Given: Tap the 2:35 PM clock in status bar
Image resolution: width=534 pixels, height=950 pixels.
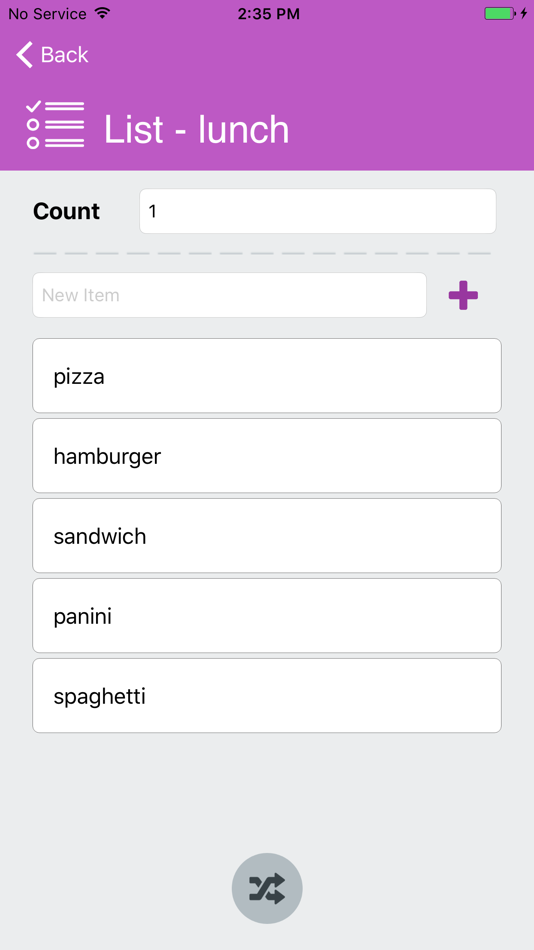Looking at the screenshot, I should [269, 13].
